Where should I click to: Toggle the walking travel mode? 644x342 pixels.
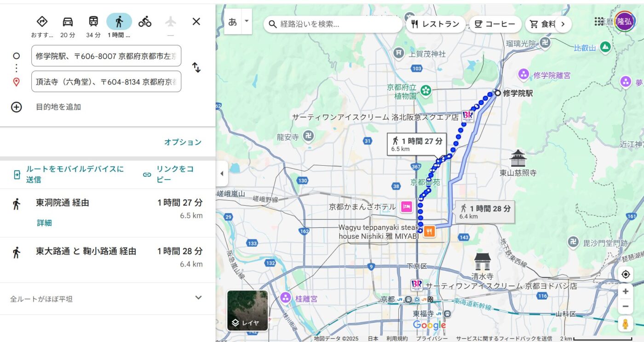tap(119, 22)
